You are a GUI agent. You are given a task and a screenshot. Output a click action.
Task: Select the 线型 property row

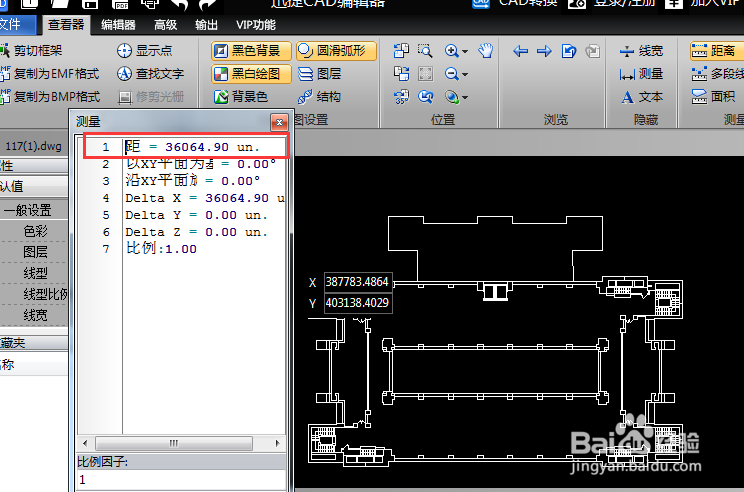[x=34, y=273]
